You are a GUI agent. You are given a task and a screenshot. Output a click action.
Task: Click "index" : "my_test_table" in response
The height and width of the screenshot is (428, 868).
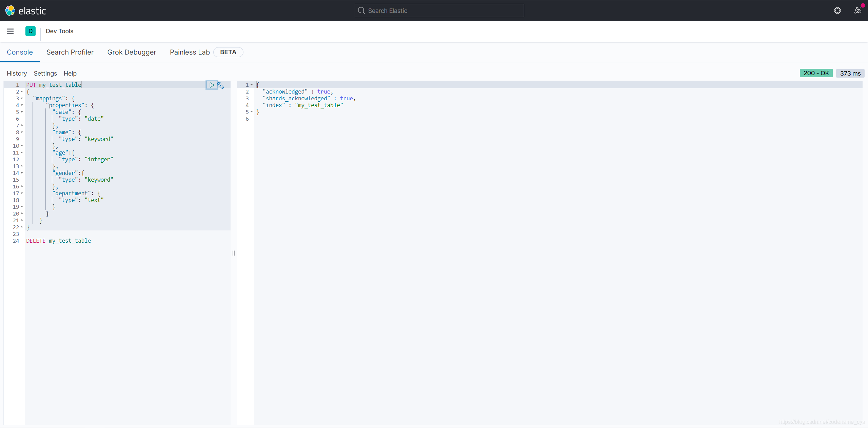tap(303, 105)
